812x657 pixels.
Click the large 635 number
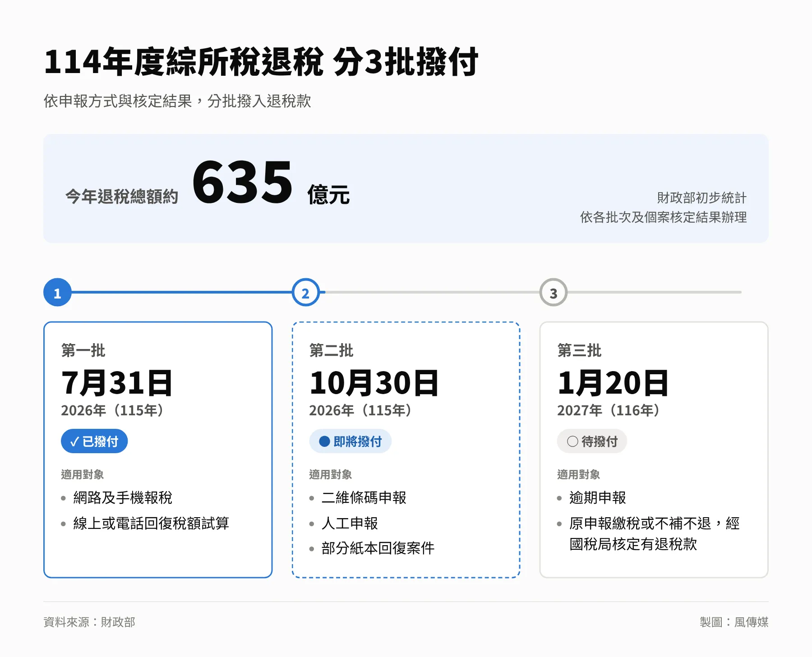[243, 182]
